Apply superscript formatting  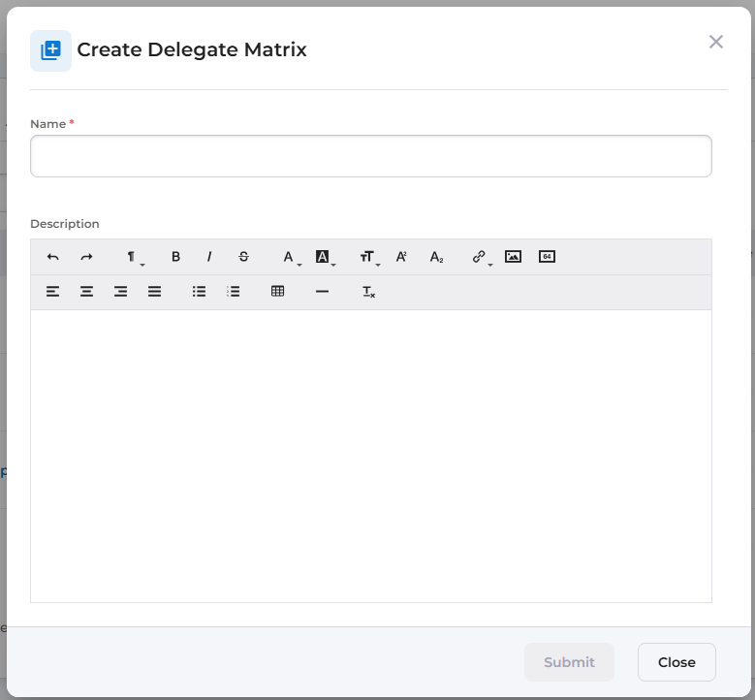click(401, 257)
